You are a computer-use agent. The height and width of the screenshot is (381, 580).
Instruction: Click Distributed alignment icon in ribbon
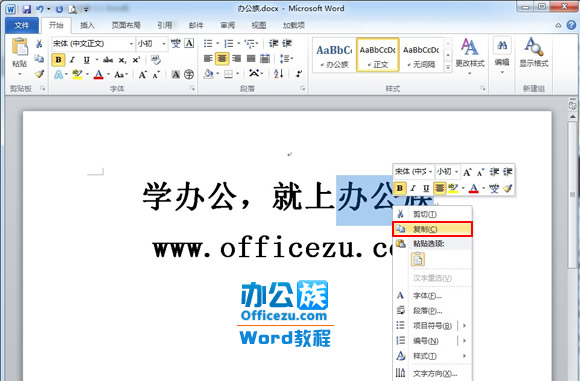265,59
